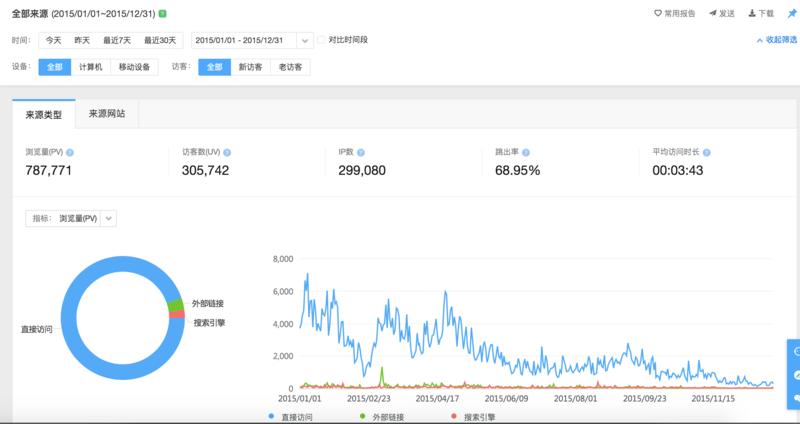Click help icon beside 浏览量(PV)
Viewport: 800px width, 424px height.
pos(70,152)
